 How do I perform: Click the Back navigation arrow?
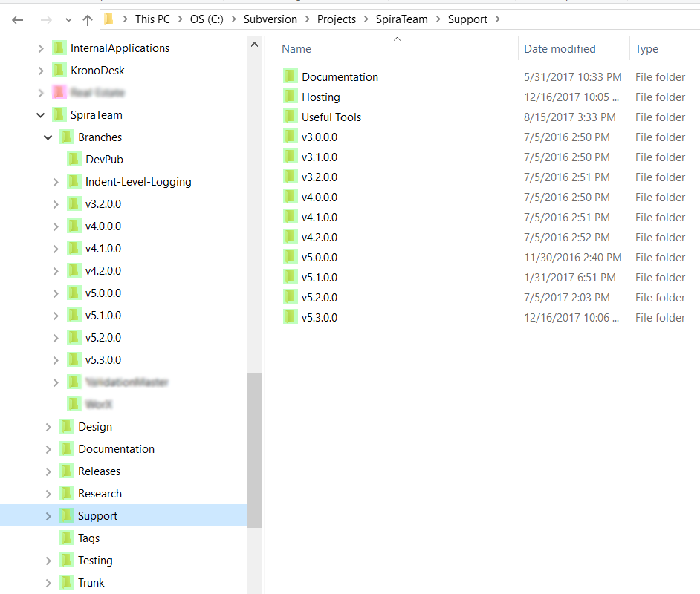click(18, 20)
